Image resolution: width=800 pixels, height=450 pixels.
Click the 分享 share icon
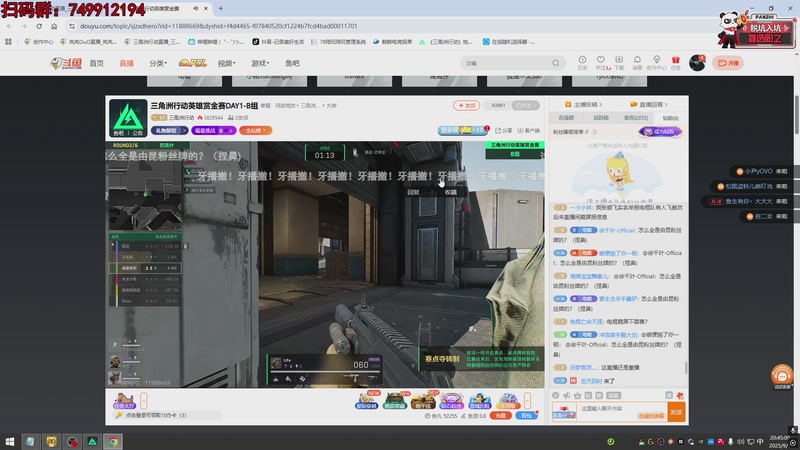click(x=504, y=131)
